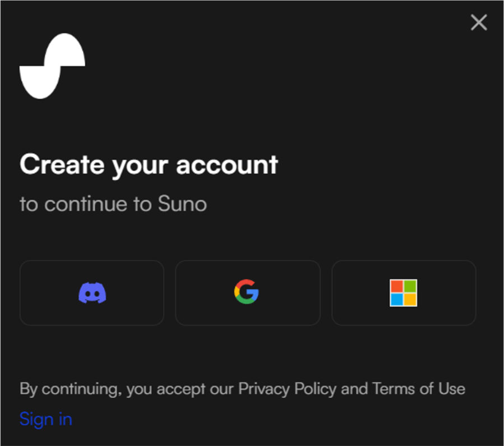The height and width of the screenshot is (446, 504).
Task: Click the Create your account heading
Action: pyautogui.click(x=149, y=165)
